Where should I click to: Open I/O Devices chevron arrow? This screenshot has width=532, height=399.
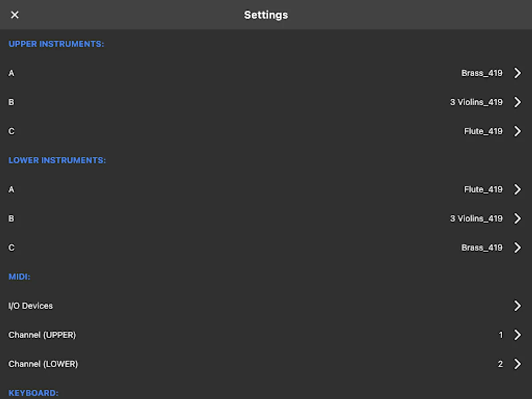[517, 306]
